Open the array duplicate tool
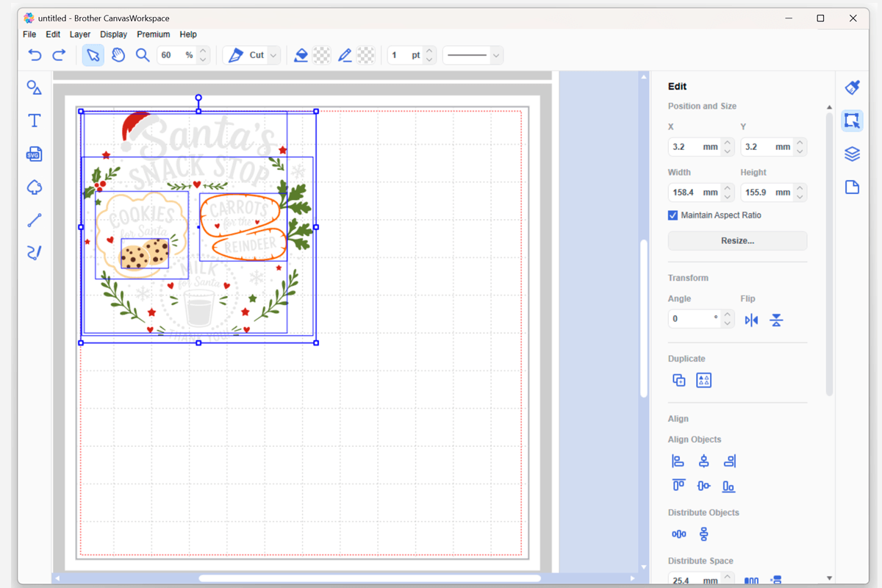The width and height of the screenshot is (882, 588). pyautogui.click(x=704, y=380)
